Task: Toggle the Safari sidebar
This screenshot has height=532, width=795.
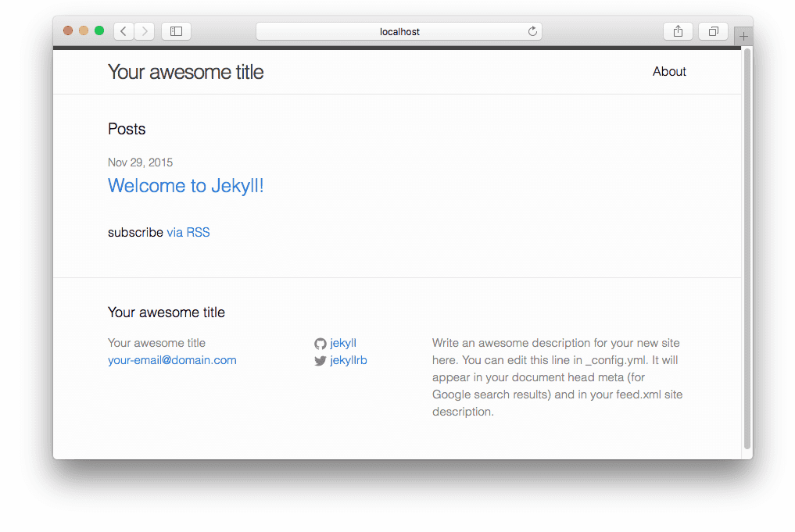Action: [176, 31]
